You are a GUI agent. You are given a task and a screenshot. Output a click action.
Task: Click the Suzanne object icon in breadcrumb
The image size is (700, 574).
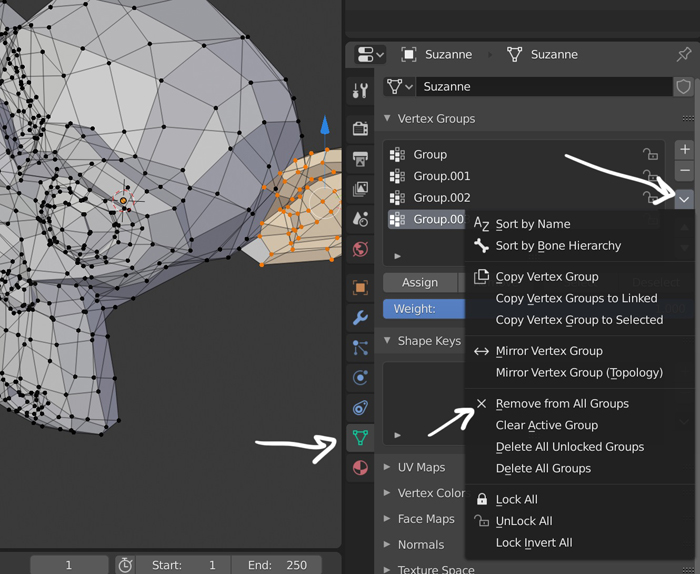[x=408, y=54]
